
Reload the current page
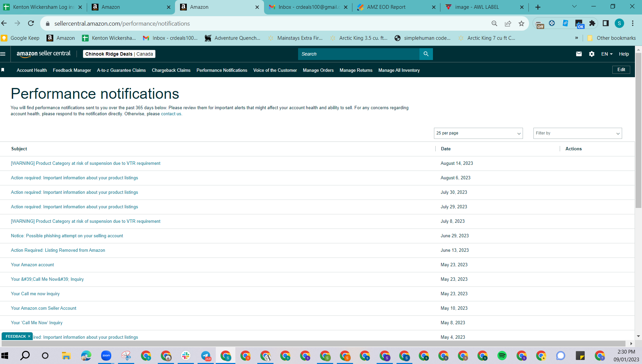pyautogui.click(x=31, y=23)
